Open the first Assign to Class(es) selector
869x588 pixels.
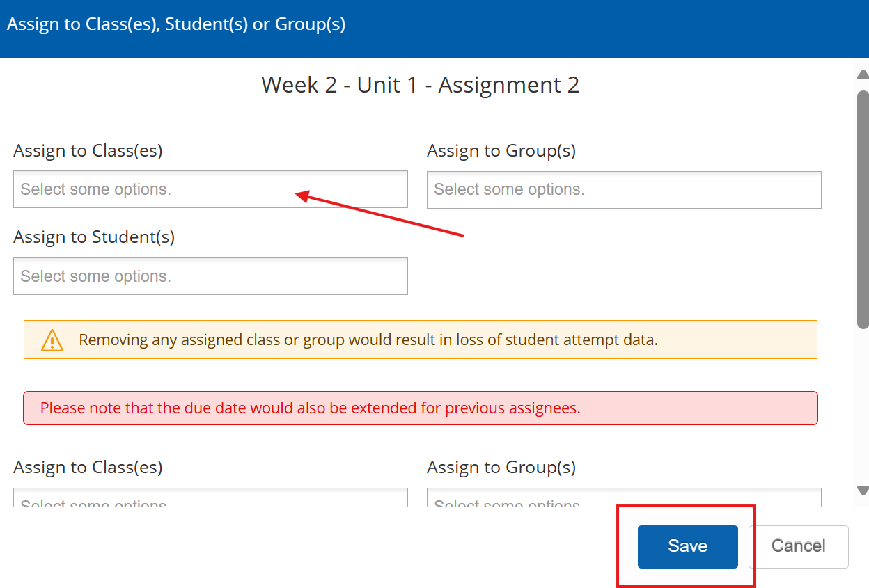coord(210,189)
